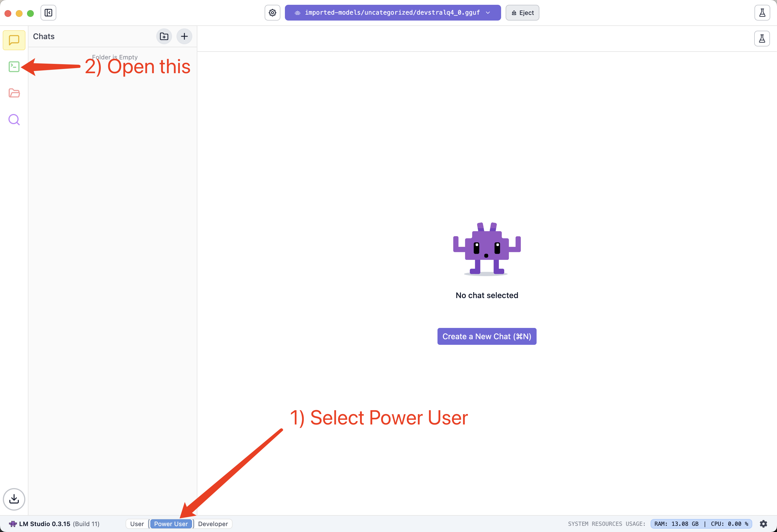Eject the loaded model

pos(522,13)
